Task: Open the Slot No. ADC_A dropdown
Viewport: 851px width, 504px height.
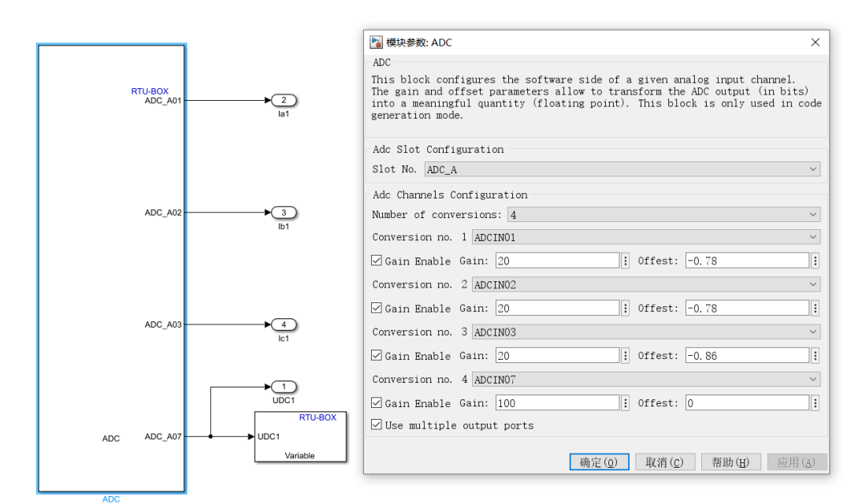Action: [622, 169]
